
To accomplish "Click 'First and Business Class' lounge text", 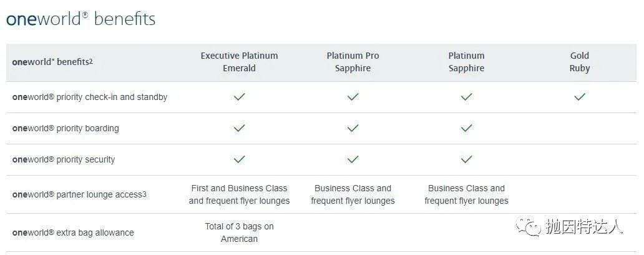I will (x=239, y=188).
